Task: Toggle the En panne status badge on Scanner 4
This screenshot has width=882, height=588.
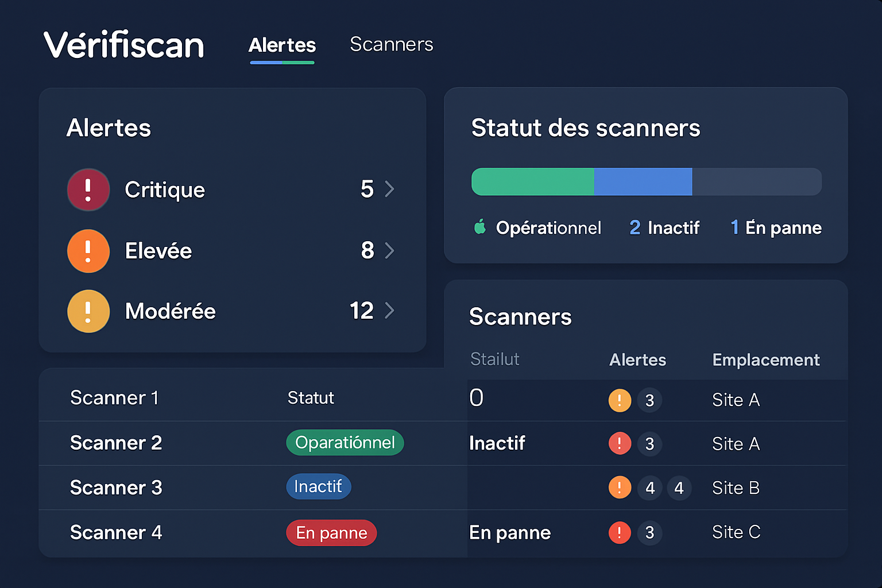Action: click(x=331, y=533)
